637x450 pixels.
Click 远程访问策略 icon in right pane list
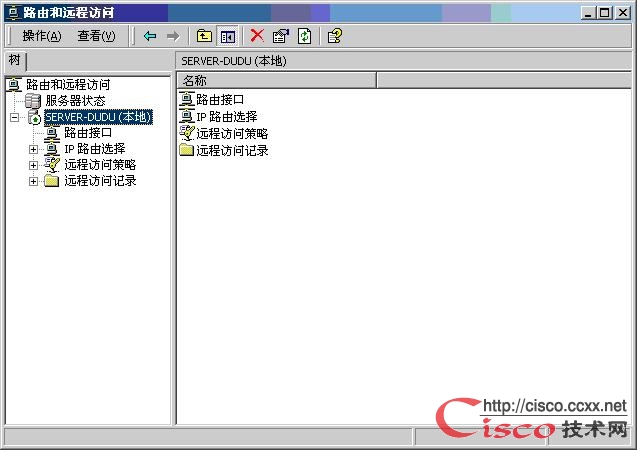click(x=187, y=133)
